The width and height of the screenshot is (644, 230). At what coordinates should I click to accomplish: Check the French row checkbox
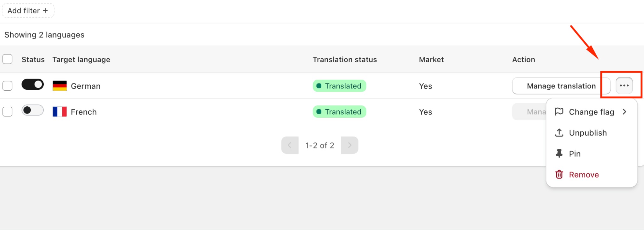point(8,111)
